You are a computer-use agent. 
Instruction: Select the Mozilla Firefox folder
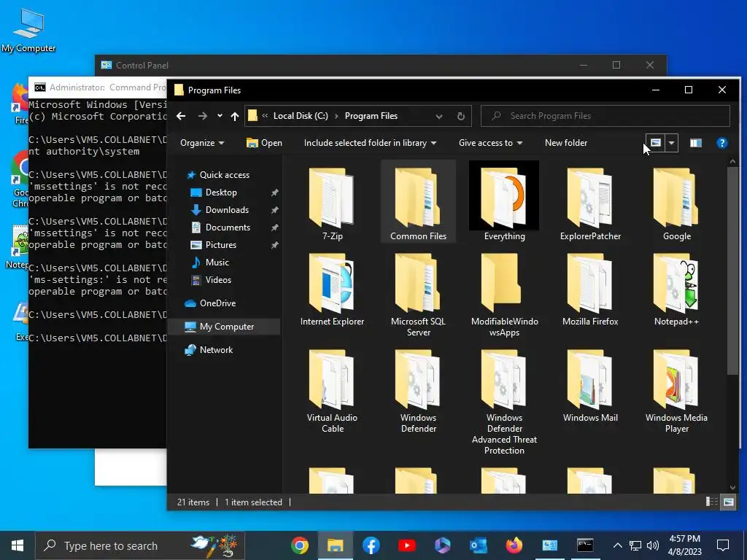[590, 289]
